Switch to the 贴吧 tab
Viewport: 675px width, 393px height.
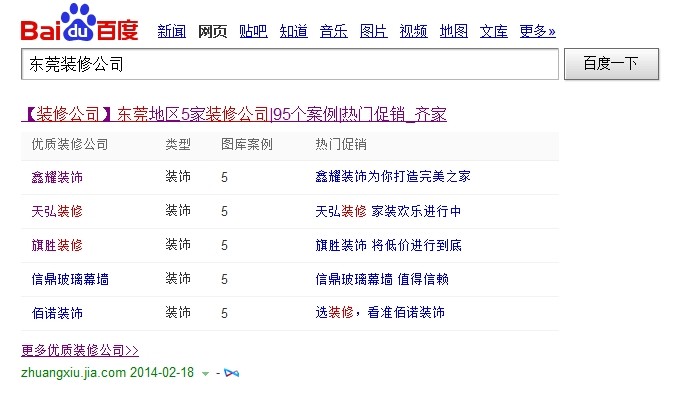[253, 31]
